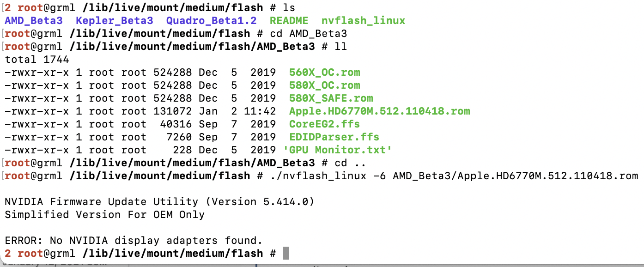
Task: Click the 'Simplified Version For OEM Only' line
Action: point(104,214)
